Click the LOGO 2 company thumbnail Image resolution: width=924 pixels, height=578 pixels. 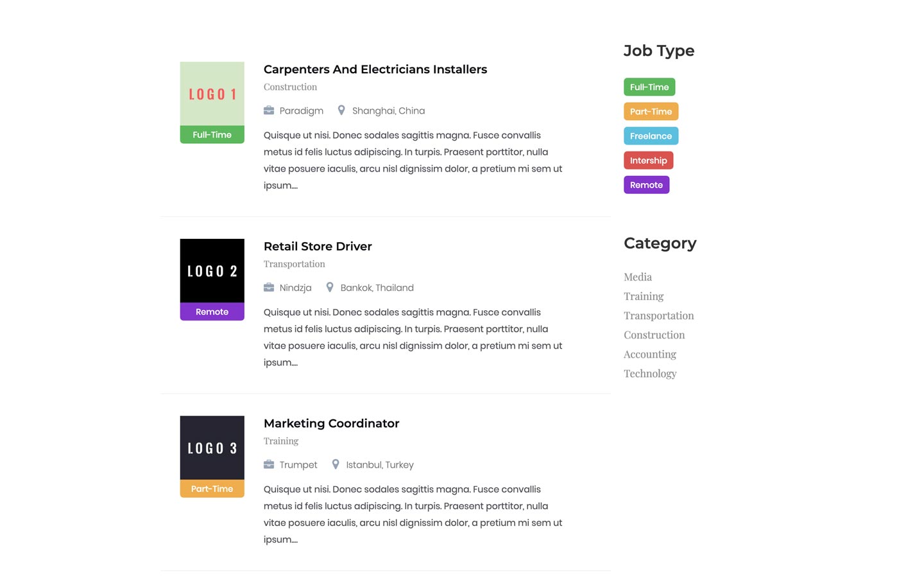212,270
